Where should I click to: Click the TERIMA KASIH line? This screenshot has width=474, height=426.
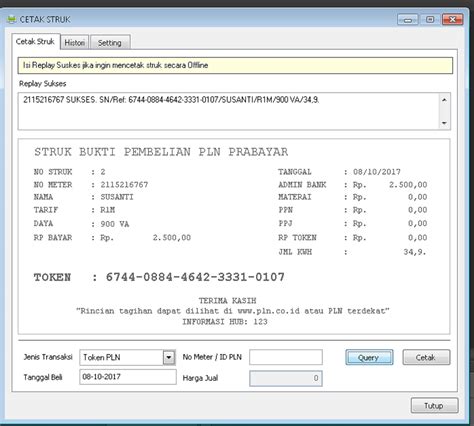[227, 301]
